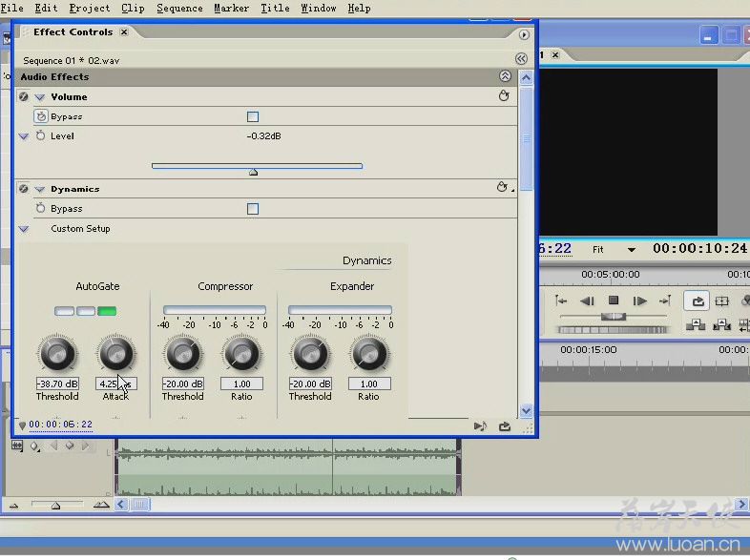The height and width of the screenshot is (560, 750).
Task: Click the Extract button in Program monitor
Action: coord(721,325)
